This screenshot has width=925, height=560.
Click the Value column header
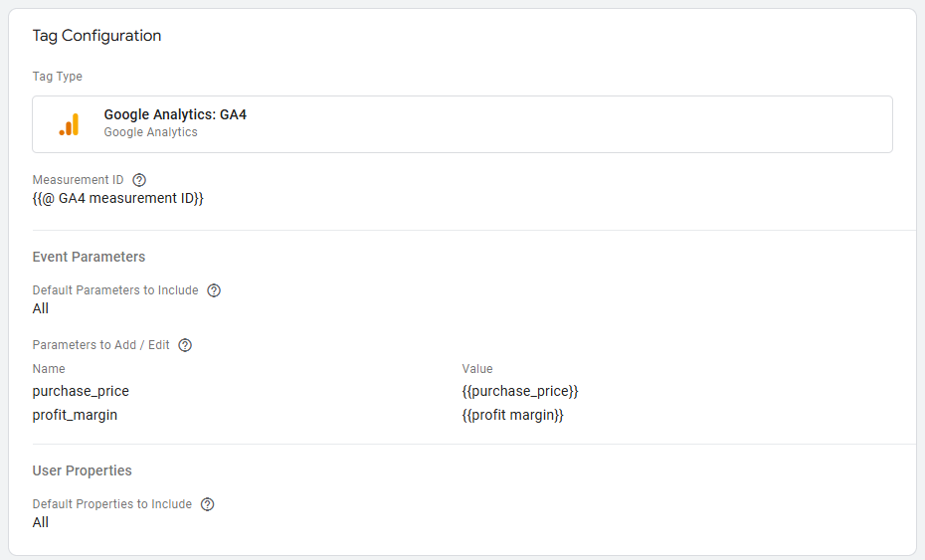[477, 369]
